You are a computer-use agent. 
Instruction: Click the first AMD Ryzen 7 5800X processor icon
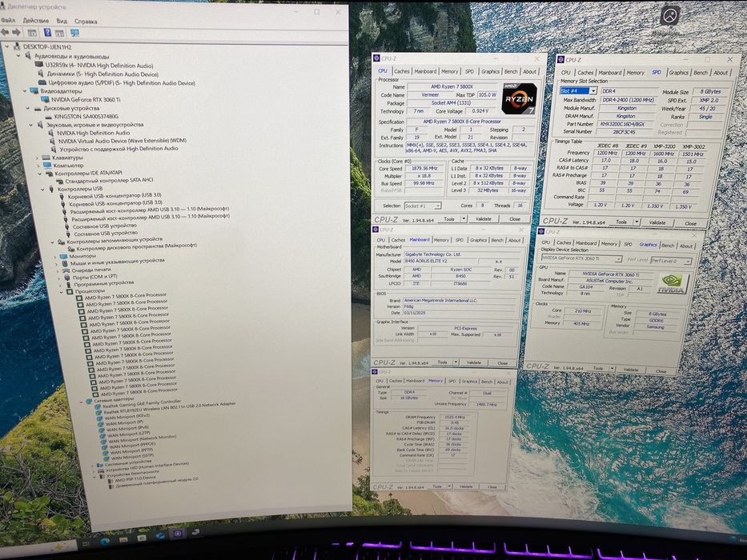[79, 298]
